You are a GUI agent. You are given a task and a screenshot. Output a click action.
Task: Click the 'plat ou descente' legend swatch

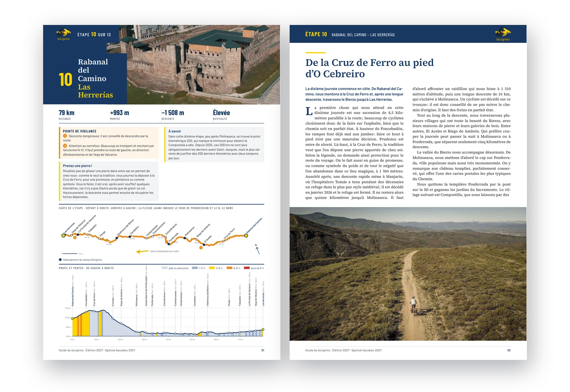pyautogui.click(x=165, y=268)
